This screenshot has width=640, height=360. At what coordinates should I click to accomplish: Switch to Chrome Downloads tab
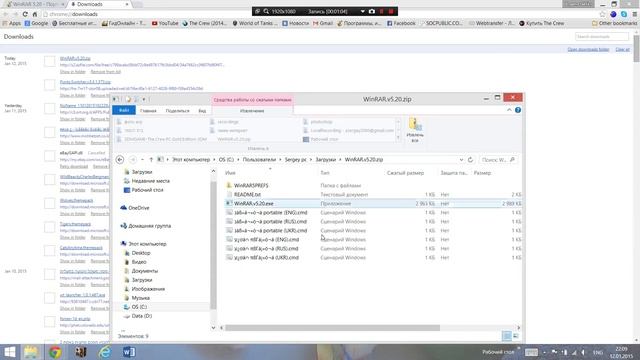click(100, 4)
